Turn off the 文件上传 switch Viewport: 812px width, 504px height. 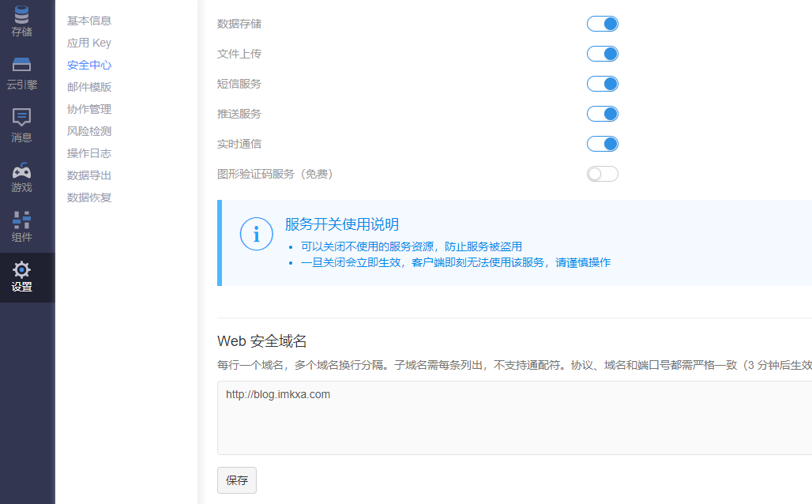pyautogui.click(x=602, y=54)
